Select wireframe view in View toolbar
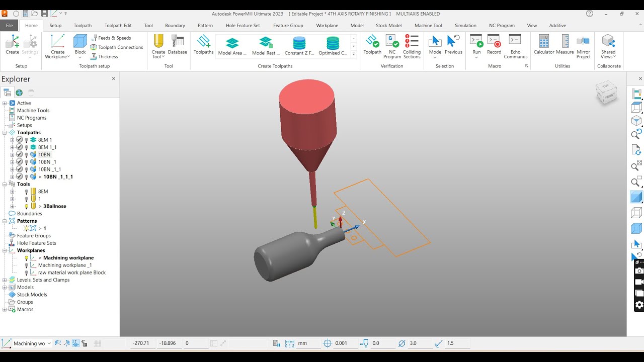644x362 pixels. [x=636, y=213]
